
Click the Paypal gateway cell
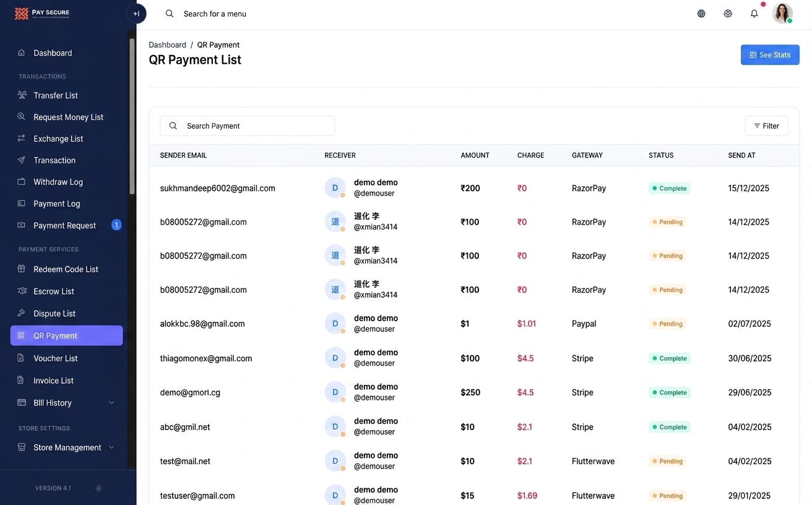point(584,324)
